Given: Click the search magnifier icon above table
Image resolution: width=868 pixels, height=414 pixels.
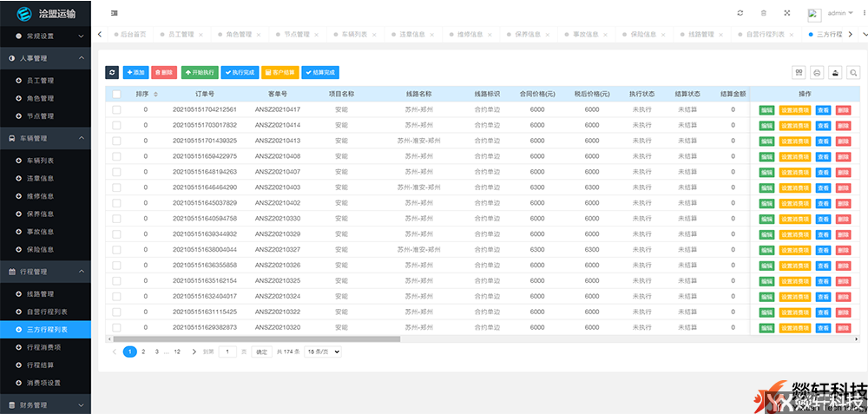Looking at the screenshot, I should click(854, 73).
